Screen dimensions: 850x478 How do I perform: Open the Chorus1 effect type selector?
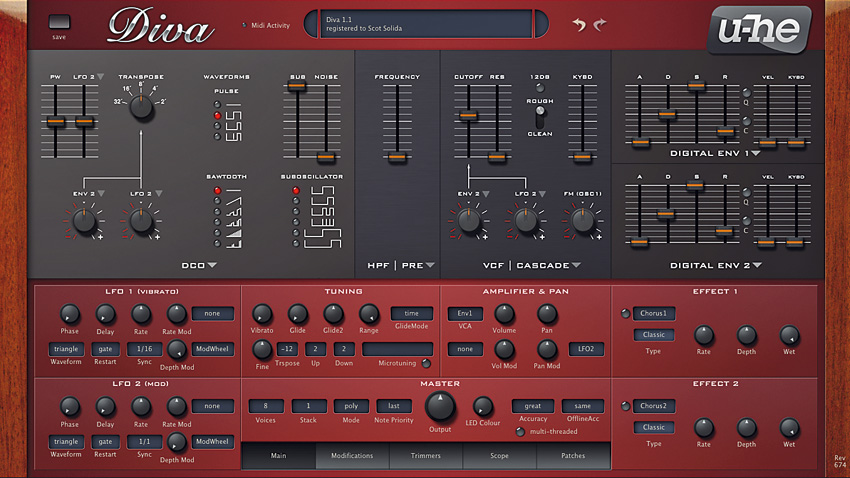pyautogui.click(x=653, y=313)
